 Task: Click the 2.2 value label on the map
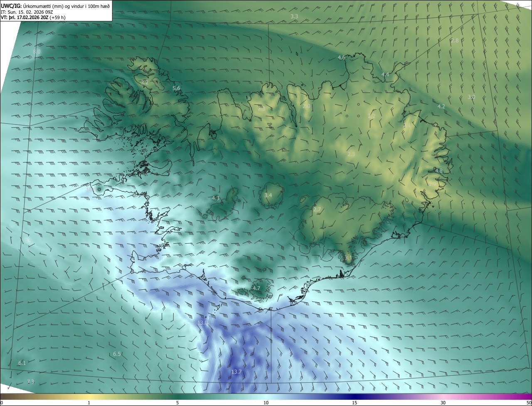[372, 116]
